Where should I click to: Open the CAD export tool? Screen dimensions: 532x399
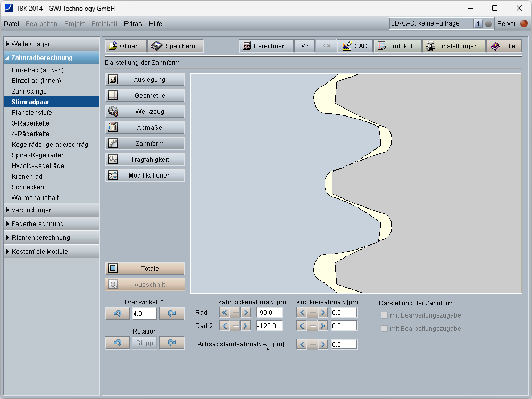click(x=355, y=46)
